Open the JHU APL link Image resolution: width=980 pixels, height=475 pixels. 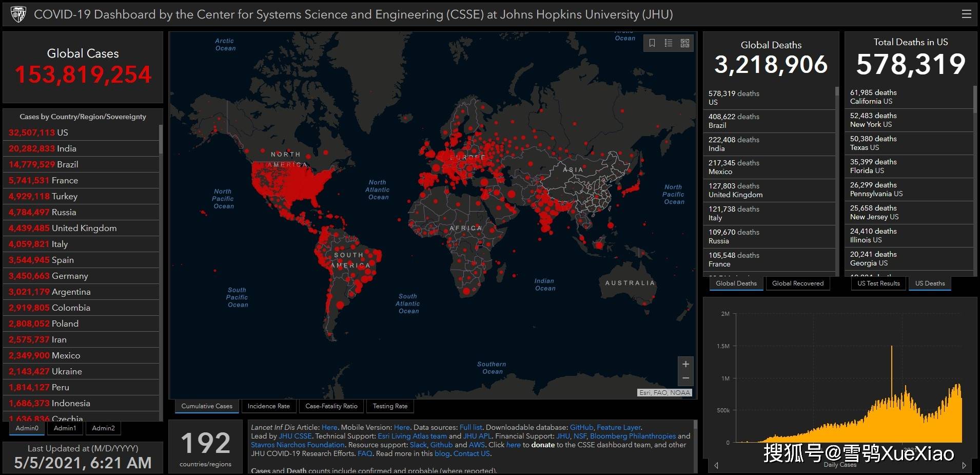click(x=477, y=436)
